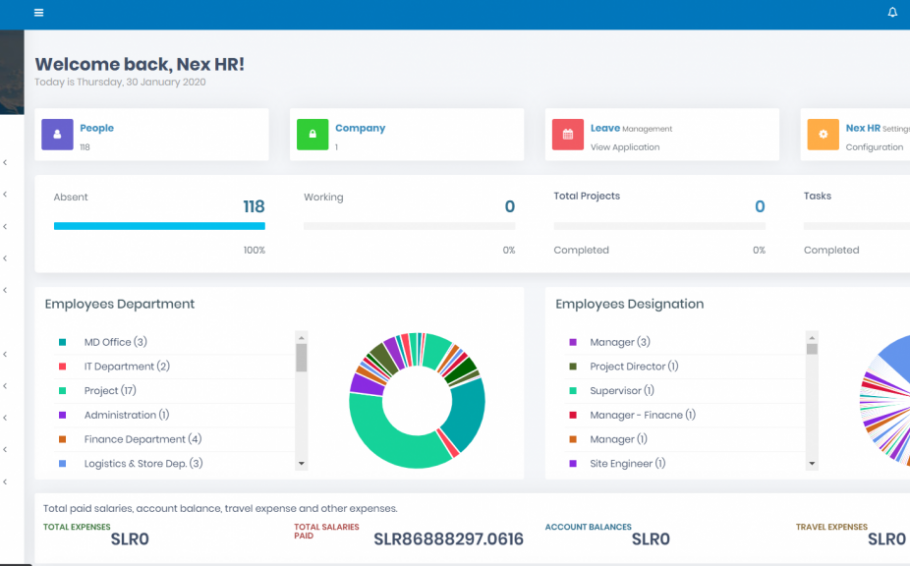This screenshot has height=566, width=910.
Task: Select Manager - Finacne (1) entry
Action: tap(642, 415)
